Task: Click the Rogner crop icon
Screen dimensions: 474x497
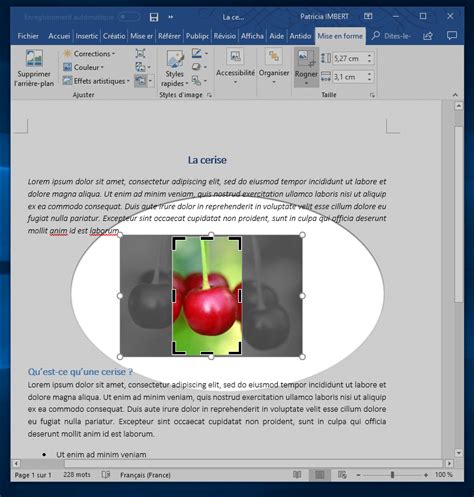Action: (306, 59)
